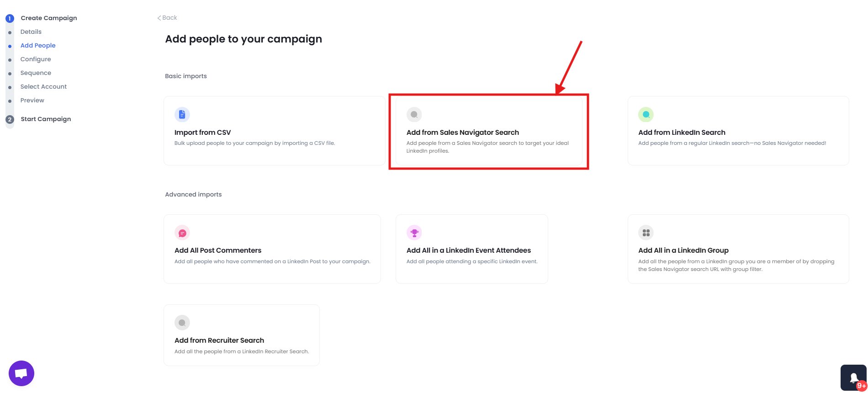Image resolution: width=868 pixels, height=393 pixels.
Task: Open the Select Account step
Action: [43, 86]
